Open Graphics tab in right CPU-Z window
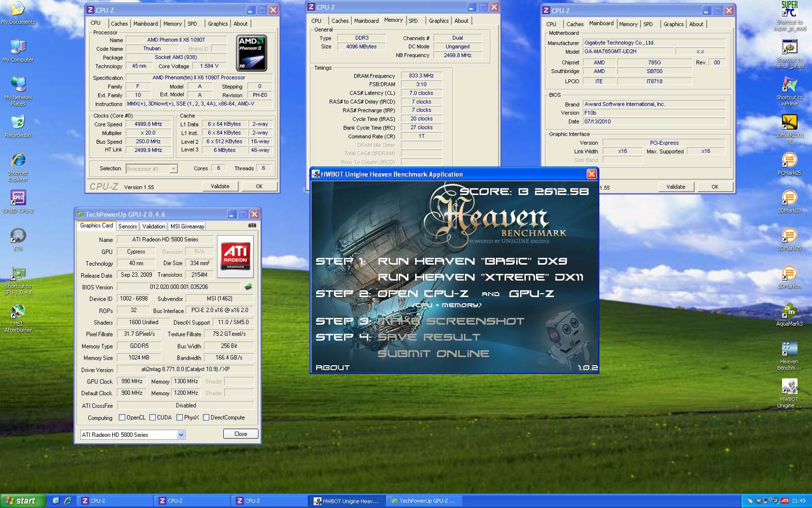Screen dimensions: 812x508 pos(673,24)
